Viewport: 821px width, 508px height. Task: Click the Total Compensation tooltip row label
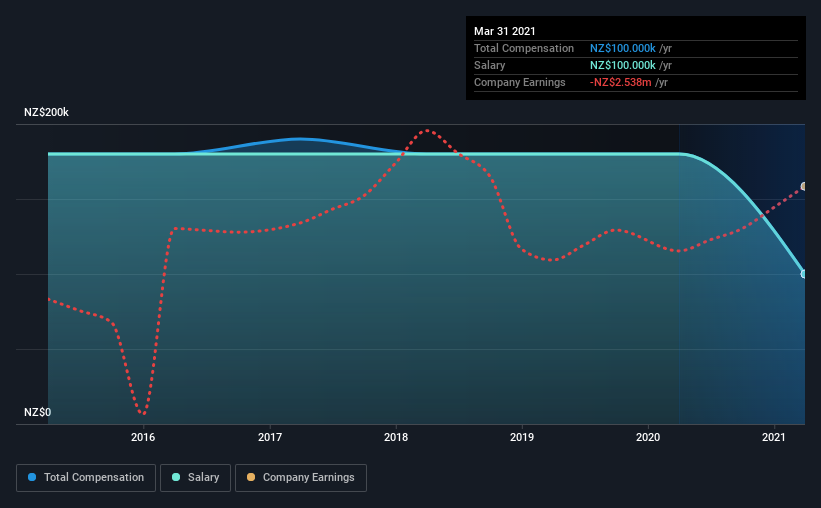pyautogui.click(x=524, y=48)
